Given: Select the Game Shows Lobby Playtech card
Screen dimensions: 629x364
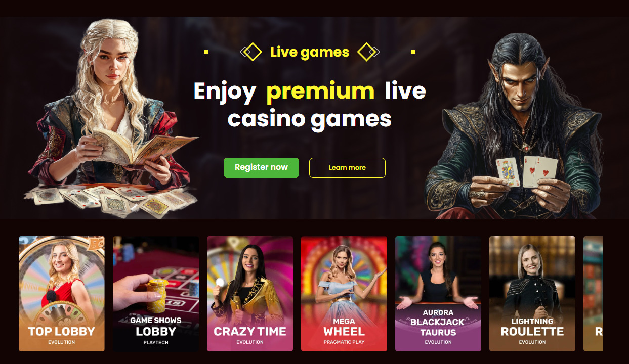Looking at the screenshot, I should [x=156, y=294].
